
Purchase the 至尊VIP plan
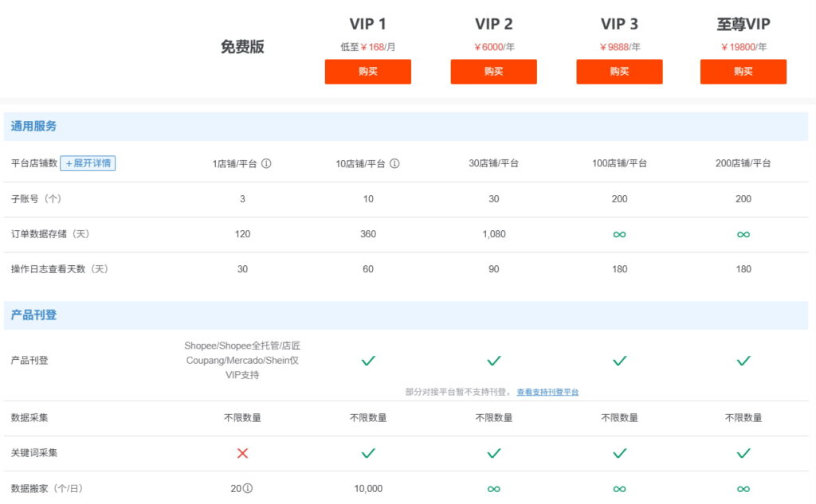click(743, 72)
